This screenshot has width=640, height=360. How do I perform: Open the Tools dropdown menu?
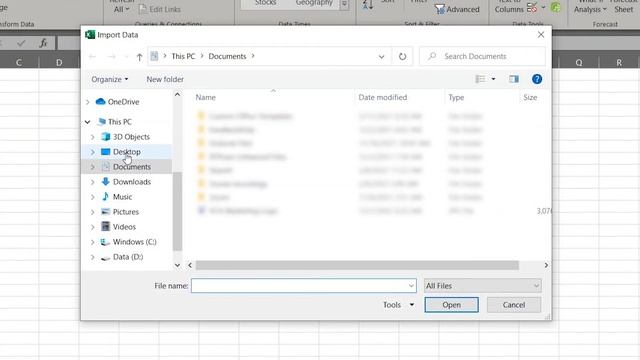click(398, 305)
